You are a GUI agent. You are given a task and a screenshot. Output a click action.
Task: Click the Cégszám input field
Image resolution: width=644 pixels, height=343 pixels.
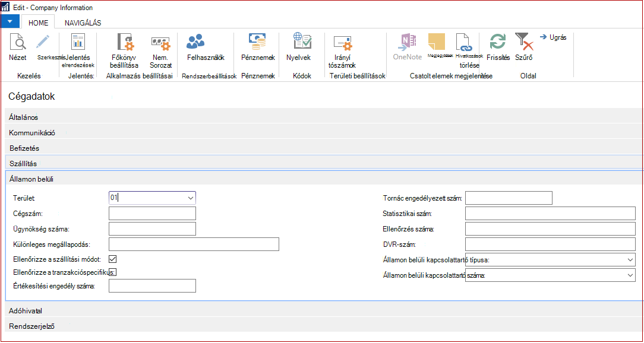pyautogui.click(x=152, y=214)
